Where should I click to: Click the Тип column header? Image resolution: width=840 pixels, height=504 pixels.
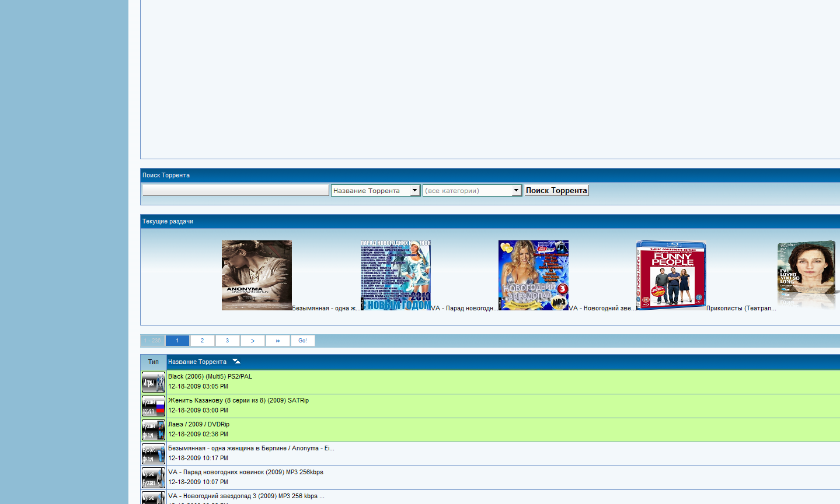154,362
